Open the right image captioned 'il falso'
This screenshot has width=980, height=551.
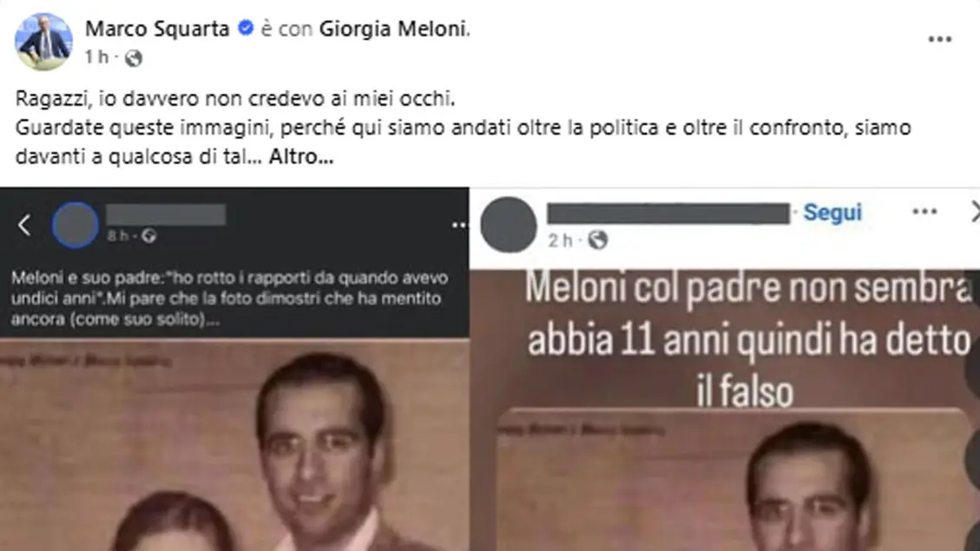[725, 410]
